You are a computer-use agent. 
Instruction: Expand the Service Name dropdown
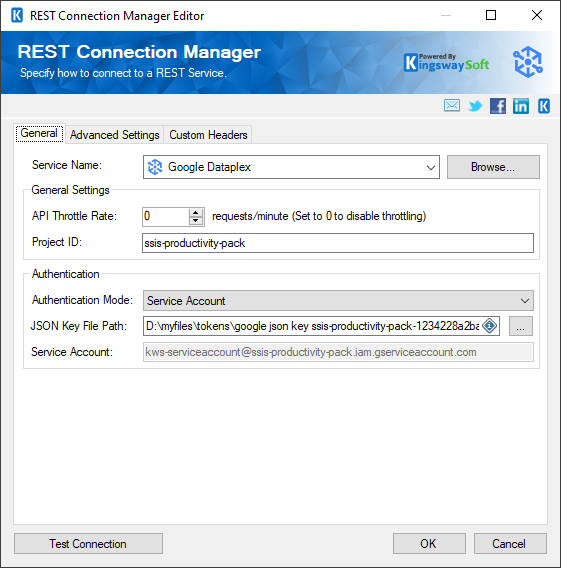click(431, 167)
